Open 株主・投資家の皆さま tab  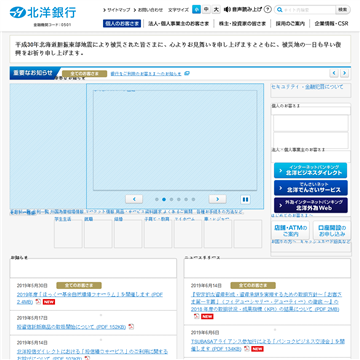[242, 24]
